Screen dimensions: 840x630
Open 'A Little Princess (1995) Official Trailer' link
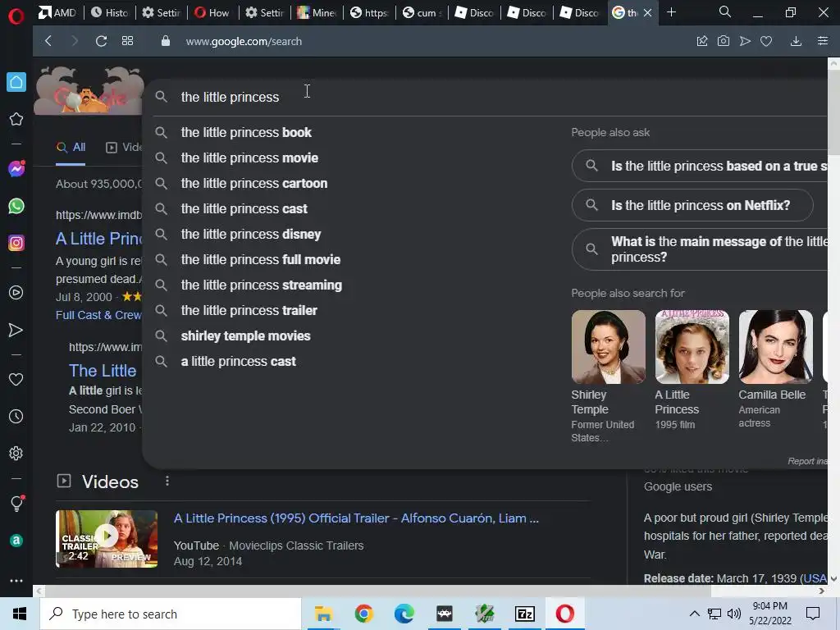(x=356, y=518)
